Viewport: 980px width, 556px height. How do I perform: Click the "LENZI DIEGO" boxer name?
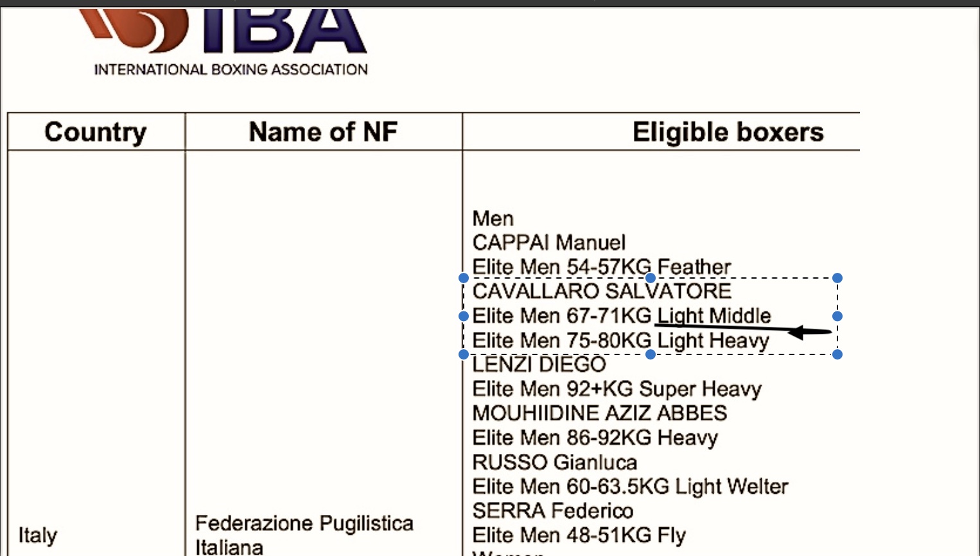(539, 365)
